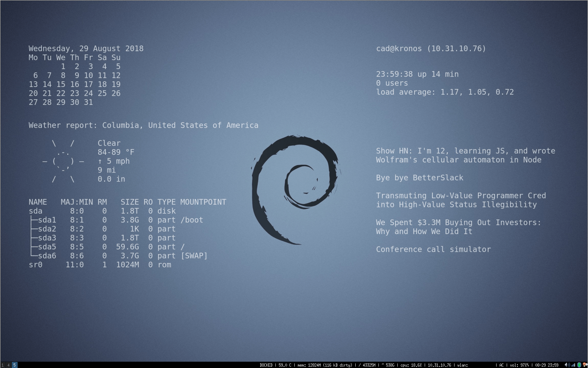588x368 pixels.
Task: Click the ASCII sun weather art
Action: 63,161
